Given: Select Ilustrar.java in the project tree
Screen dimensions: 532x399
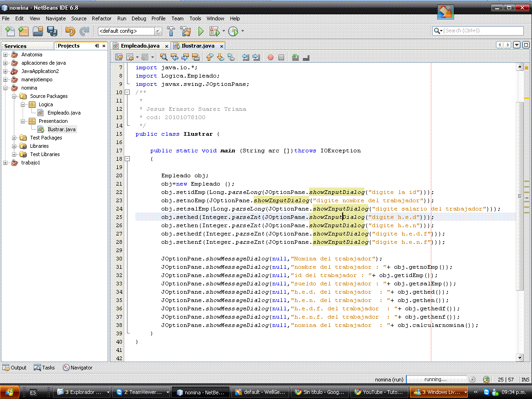Looking at the screenshot, I should click(x=61, y=130).
